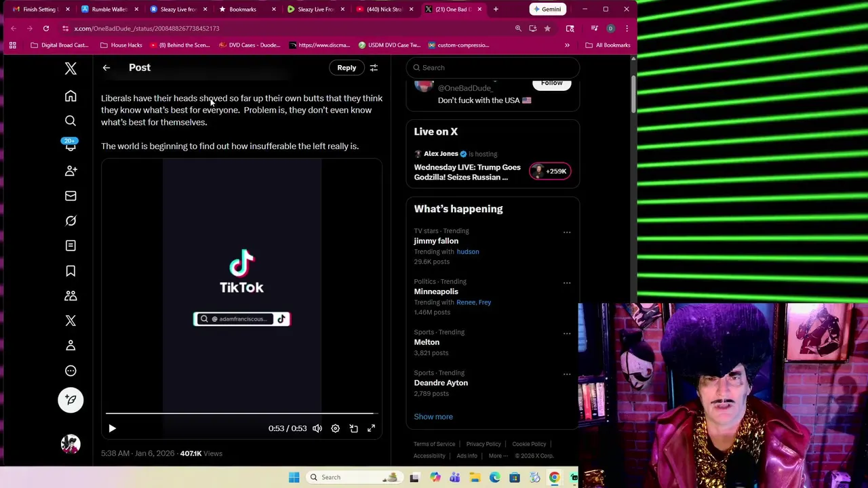The height and width of the screenshot is (488, 868).
Task: Open Communities icon in sidebar
Action: tap(71, 296)
